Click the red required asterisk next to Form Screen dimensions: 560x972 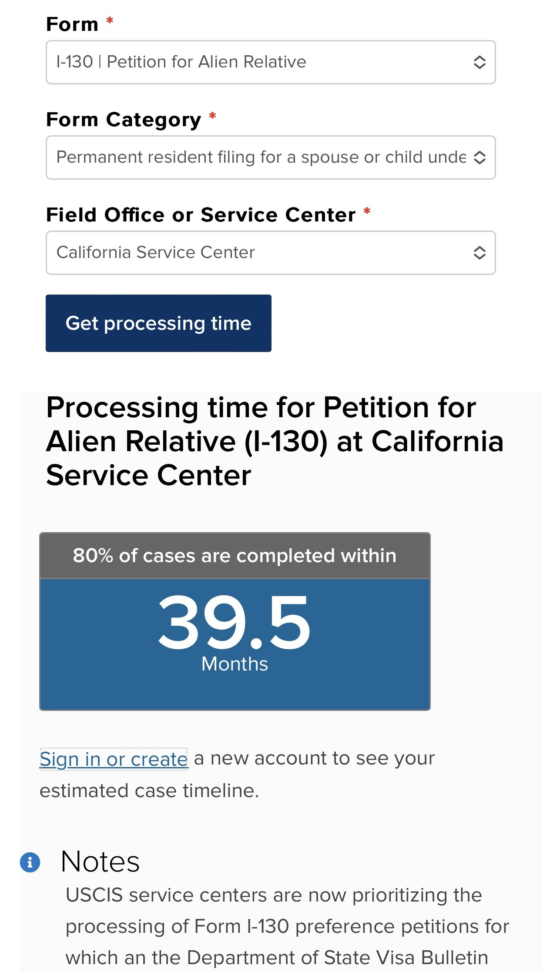click(x=110, y=20)
